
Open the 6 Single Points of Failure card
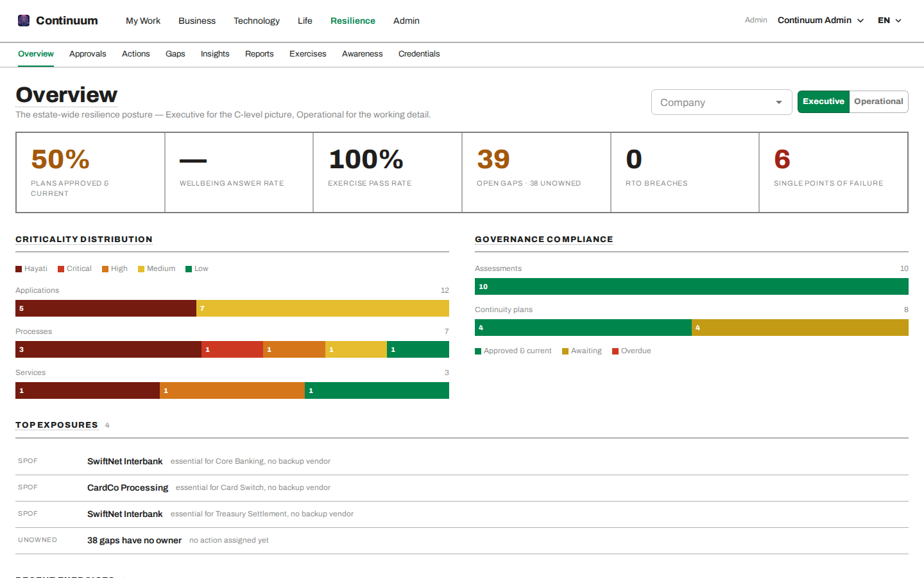click(834, 172)
